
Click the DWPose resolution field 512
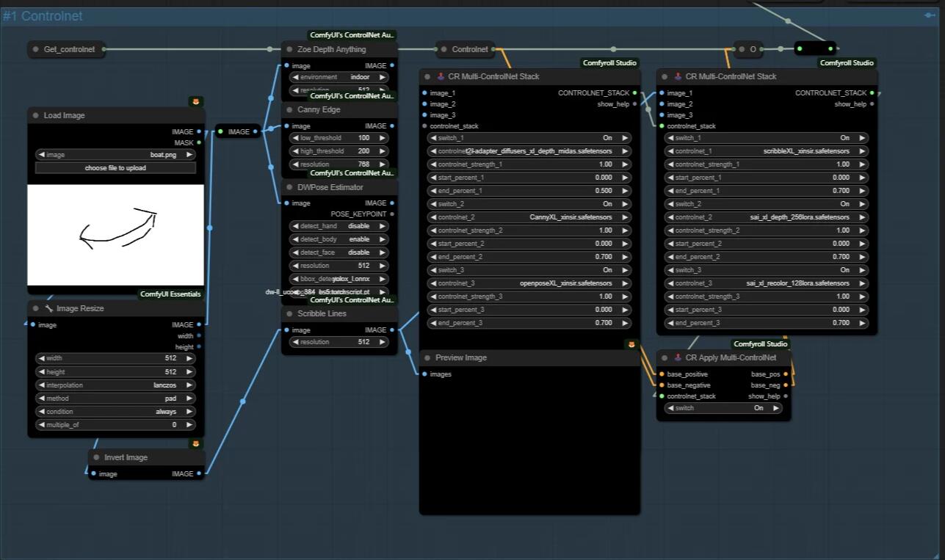[338, 266]
